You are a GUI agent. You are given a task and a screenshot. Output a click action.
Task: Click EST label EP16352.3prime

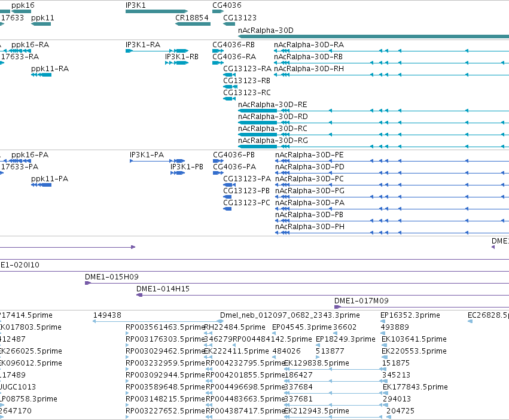[x=410, y=315]
